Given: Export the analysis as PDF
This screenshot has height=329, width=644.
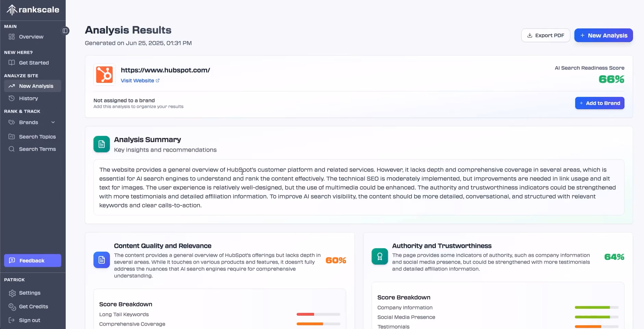Looking at the screenshot, I should 545,35.
